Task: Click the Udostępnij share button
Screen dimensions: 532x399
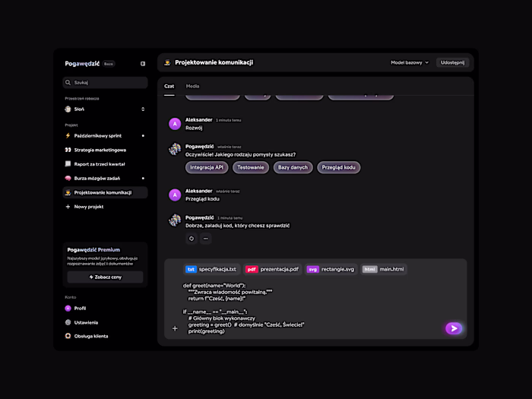Action: click(452, 62)
